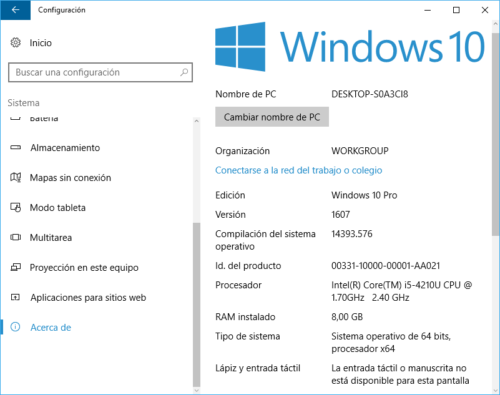
Task: Click the sidebar scrollbar up arrow
Action: [x=197, y=121]
